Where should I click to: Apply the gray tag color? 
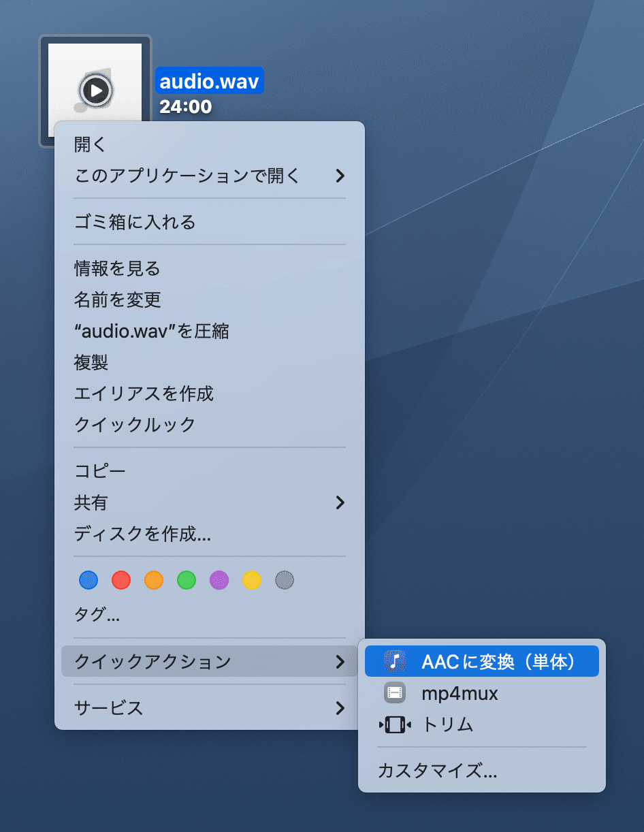point(285,580)
